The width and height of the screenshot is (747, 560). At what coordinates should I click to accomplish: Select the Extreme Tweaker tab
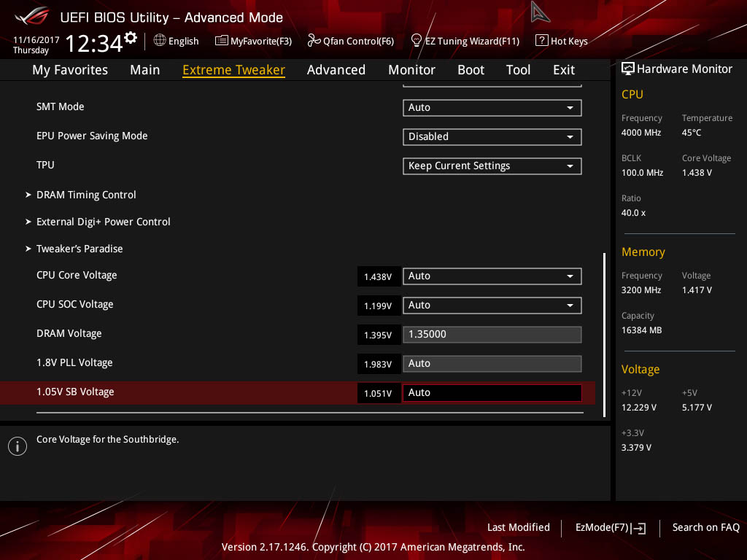(234, 70)
